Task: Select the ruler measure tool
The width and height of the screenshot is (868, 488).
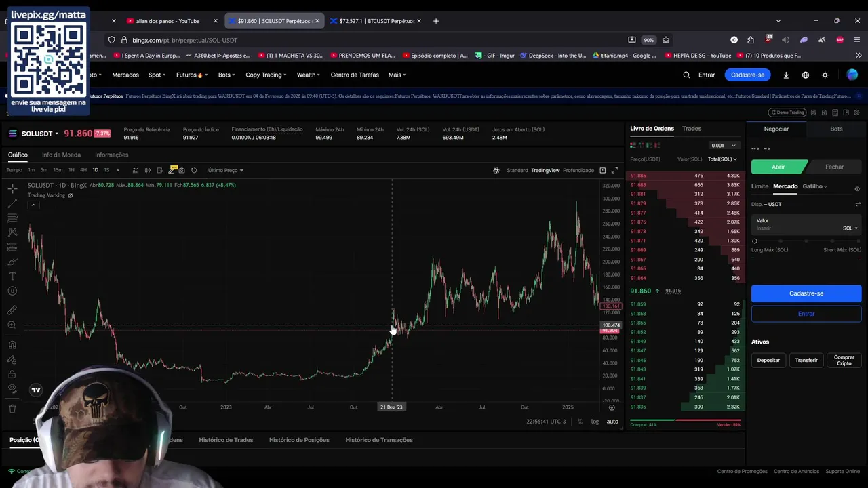Action: point(12,310)
